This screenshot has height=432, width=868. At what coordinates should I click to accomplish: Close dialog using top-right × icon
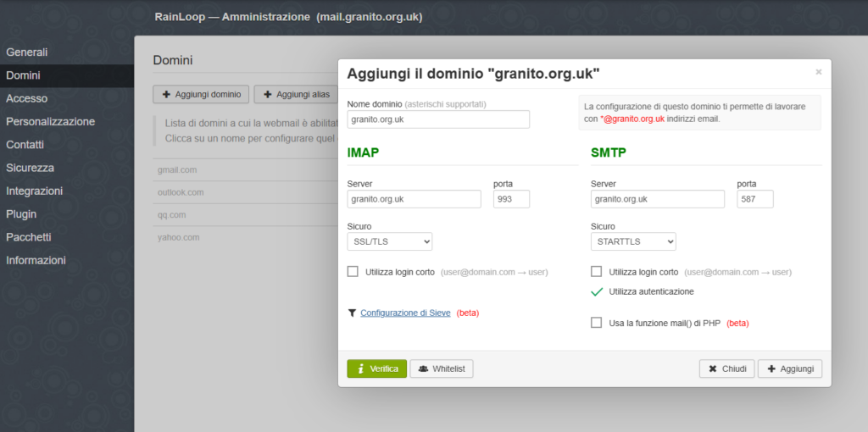(818, 73)
